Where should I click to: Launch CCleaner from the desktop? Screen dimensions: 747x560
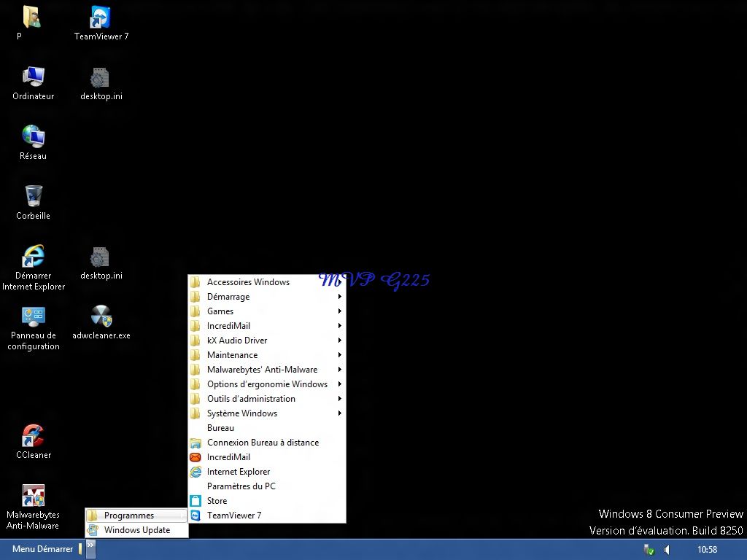point(33,437)
